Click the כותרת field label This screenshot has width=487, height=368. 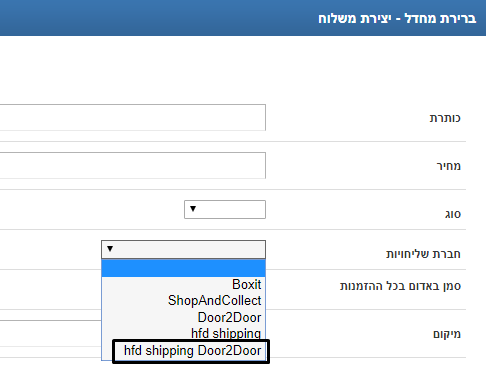(x=445, y=118)
